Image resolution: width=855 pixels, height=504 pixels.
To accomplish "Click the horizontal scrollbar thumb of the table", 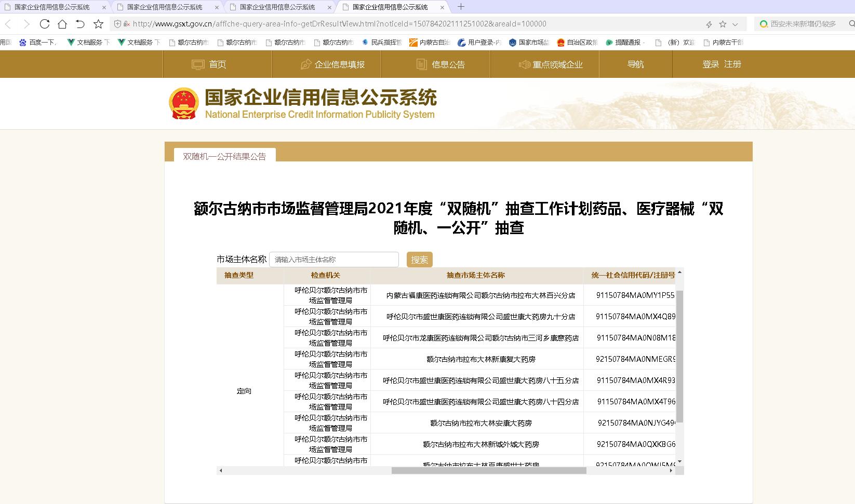I will pos(489,471).
